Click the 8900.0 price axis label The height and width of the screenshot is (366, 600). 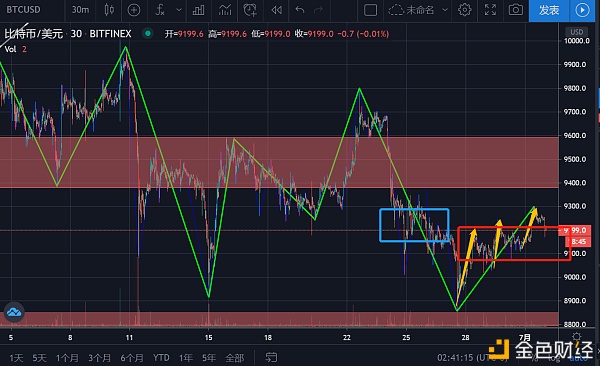coord(575,301)
